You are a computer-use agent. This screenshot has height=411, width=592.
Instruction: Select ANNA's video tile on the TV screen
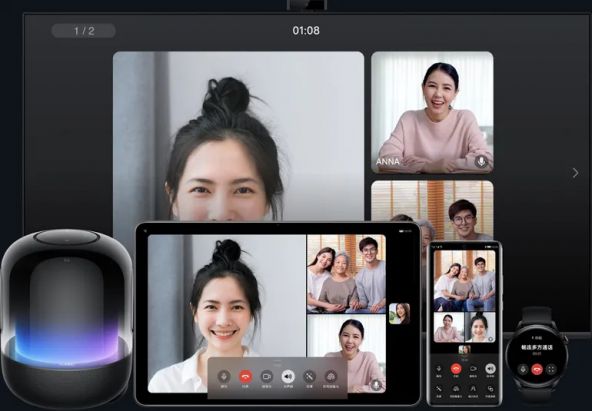[432, 112]
